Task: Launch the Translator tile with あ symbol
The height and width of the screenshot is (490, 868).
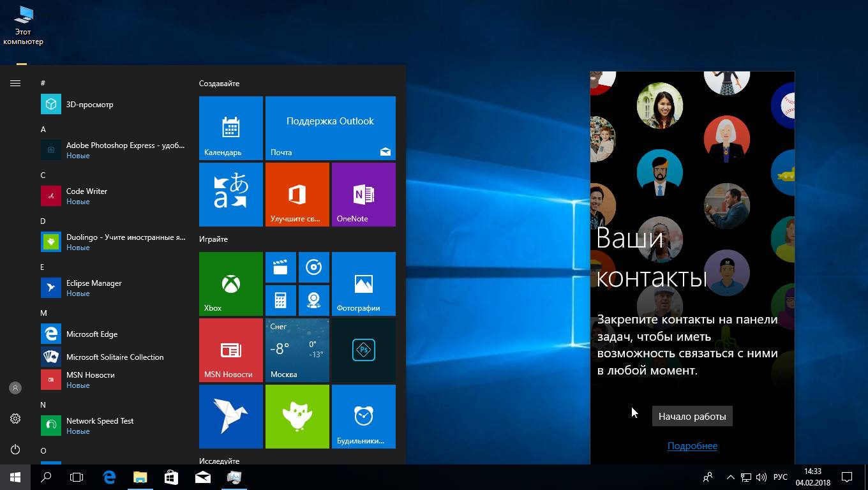Action: coord(231,195)
